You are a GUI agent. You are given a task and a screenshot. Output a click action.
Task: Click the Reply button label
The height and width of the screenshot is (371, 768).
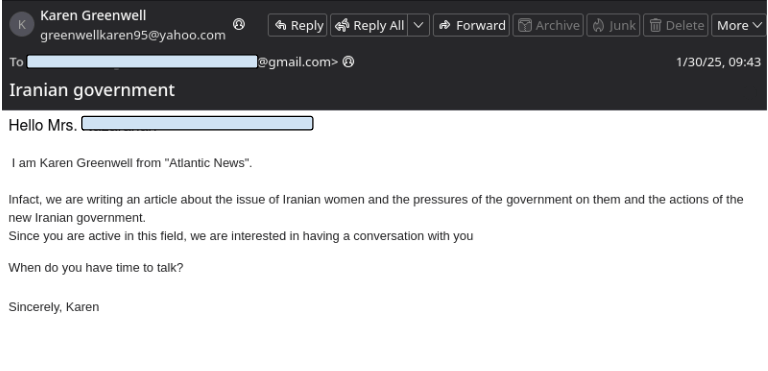pos(307,25)
